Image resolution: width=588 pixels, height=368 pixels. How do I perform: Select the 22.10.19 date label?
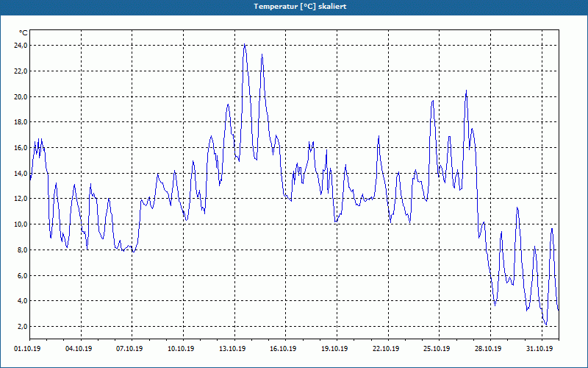pyautogui.click(x=386, y=349)
